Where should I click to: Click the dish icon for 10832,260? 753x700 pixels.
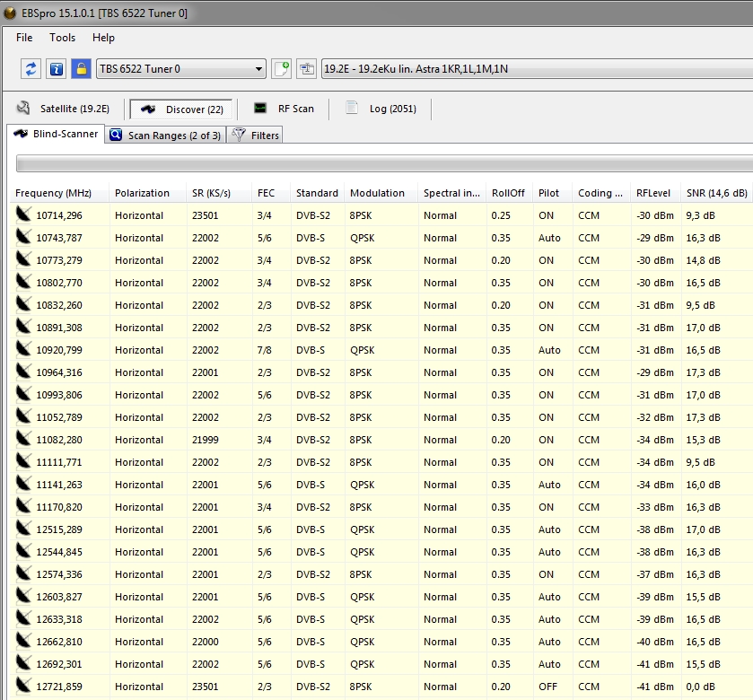(23, 304)
